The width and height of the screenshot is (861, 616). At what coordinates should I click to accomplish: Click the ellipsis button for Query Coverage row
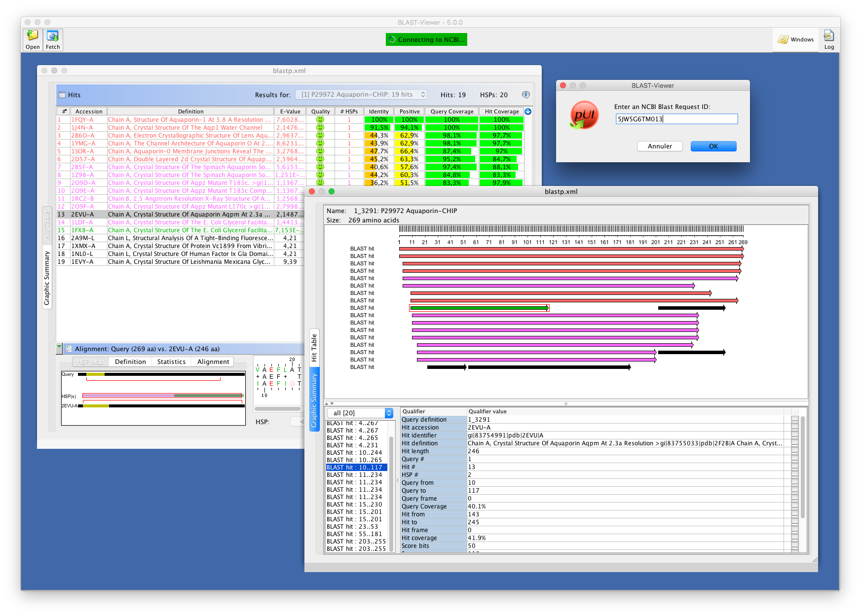tap(794, 507)
